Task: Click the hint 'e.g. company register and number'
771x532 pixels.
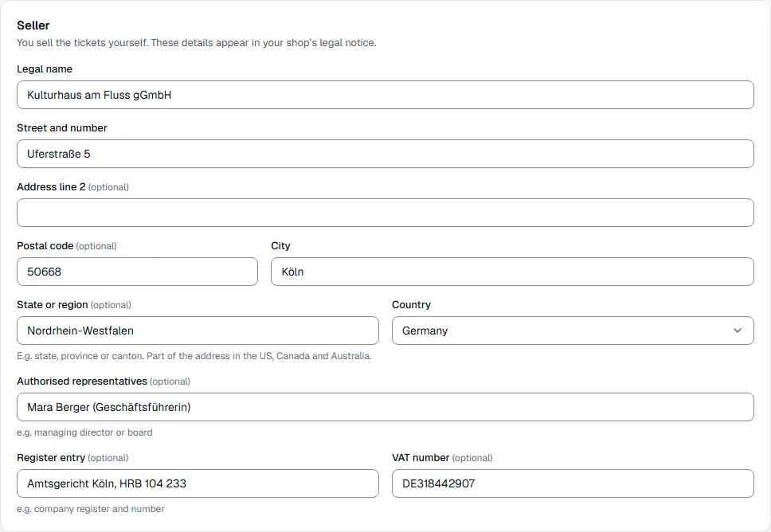Action: click(x=91, y=509)
